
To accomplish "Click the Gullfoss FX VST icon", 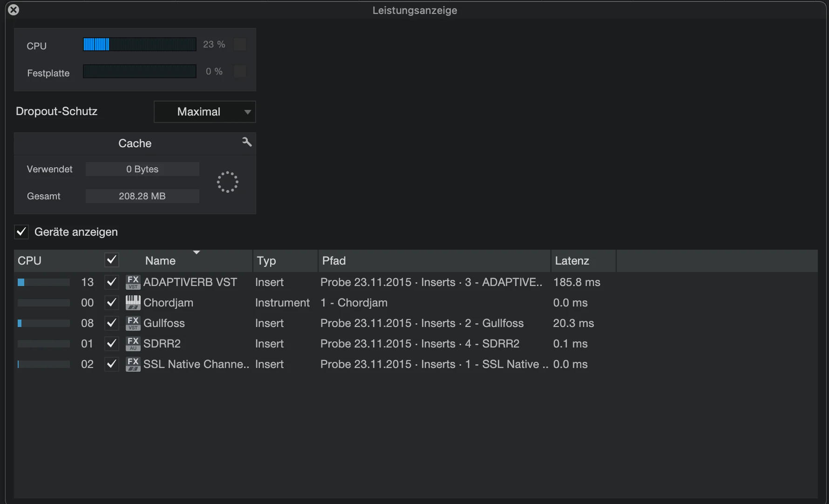I will [x=133, y=323].
